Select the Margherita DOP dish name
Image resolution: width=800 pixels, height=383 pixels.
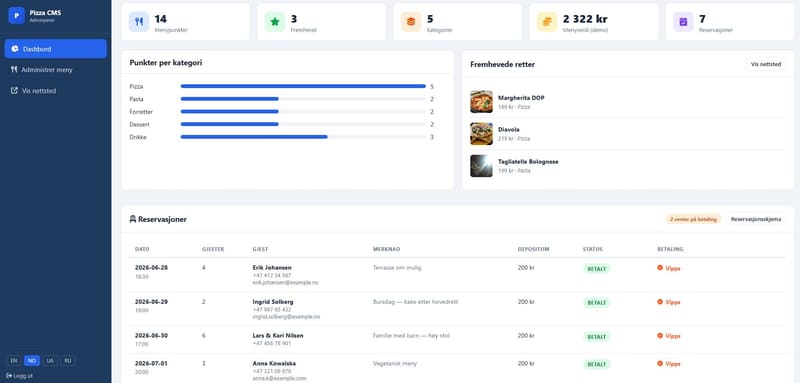521,97
